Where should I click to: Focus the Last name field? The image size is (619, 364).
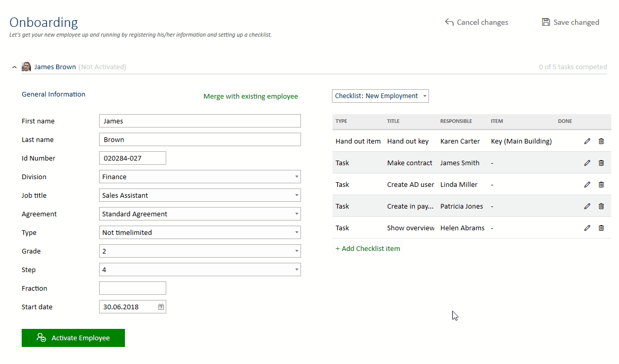[x=200, y=139]
